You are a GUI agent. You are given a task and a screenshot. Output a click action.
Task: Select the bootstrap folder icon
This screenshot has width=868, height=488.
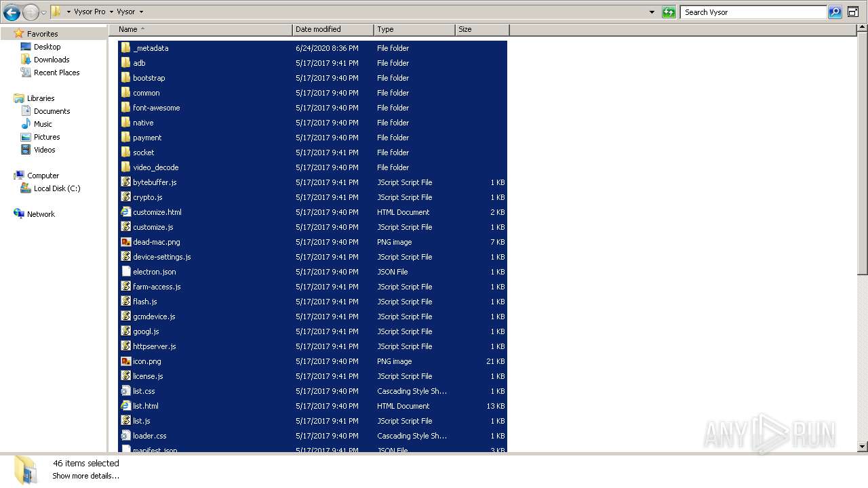125,78
